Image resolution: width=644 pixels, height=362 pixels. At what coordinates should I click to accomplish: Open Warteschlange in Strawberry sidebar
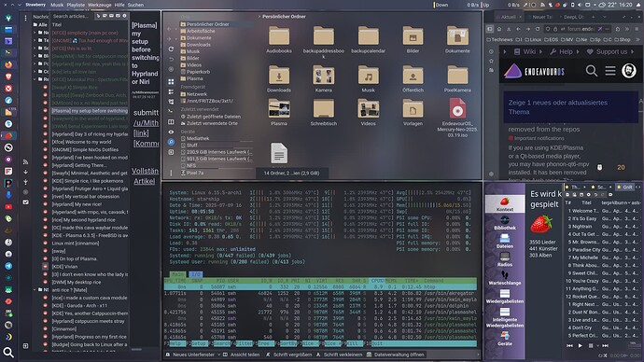click(x=505, y=278)
